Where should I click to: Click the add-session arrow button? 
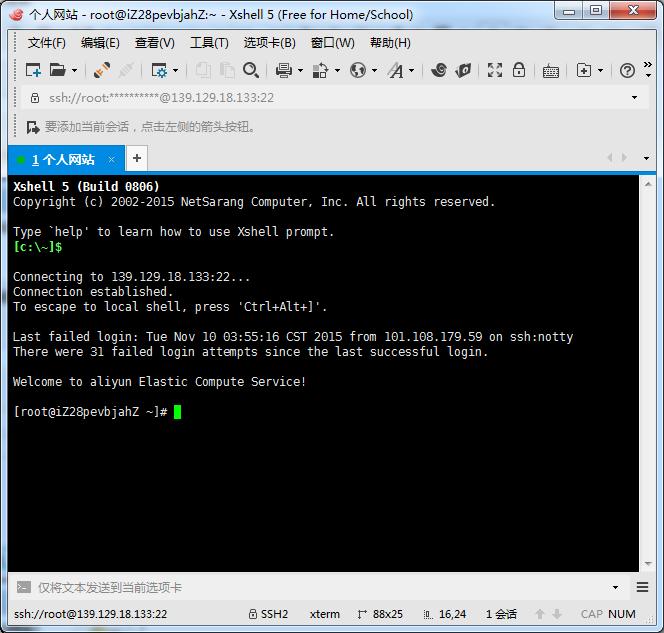(x=33, y=127)
